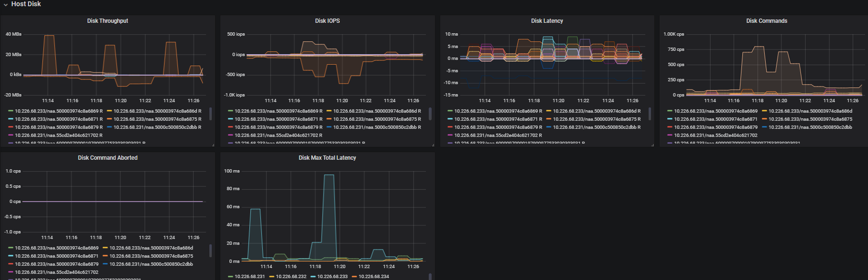Open the Disk Commands panel title menu
Screen dimensions: 868x280
pyautogui.click(x=767, y=21)
